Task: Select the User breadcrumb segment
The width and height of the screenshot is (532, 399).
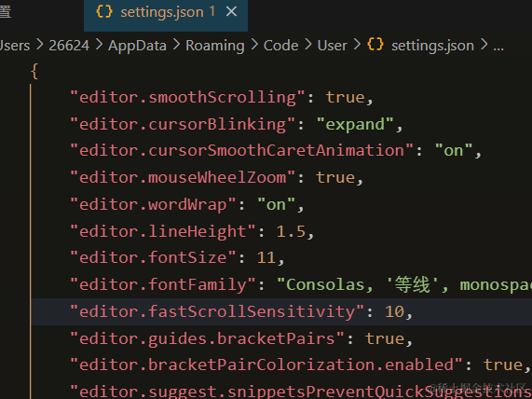Action: (x=333, y=46)
